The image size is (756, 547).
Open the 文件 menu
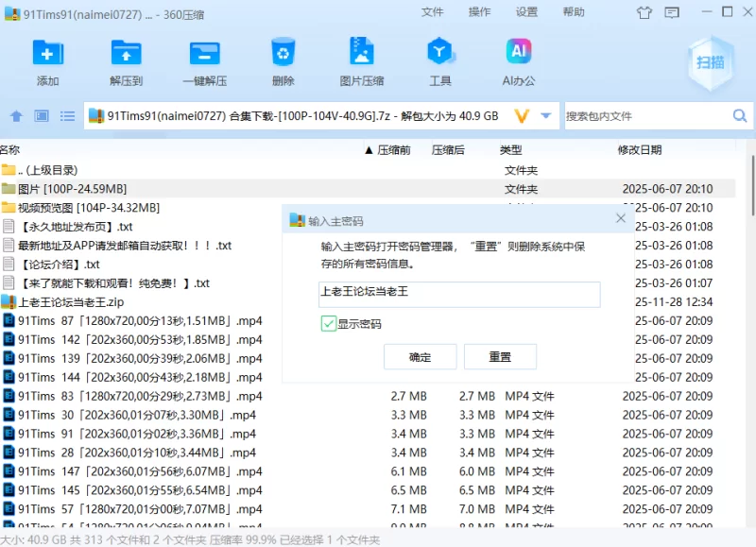(x=432, y=12)
